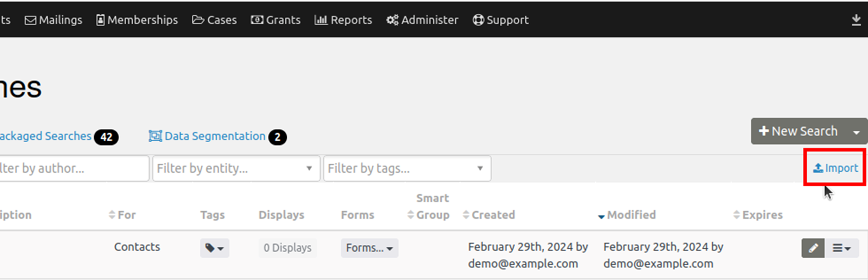
Task: Expand the Forms dropdown button
Action: (x=369, y=248)
